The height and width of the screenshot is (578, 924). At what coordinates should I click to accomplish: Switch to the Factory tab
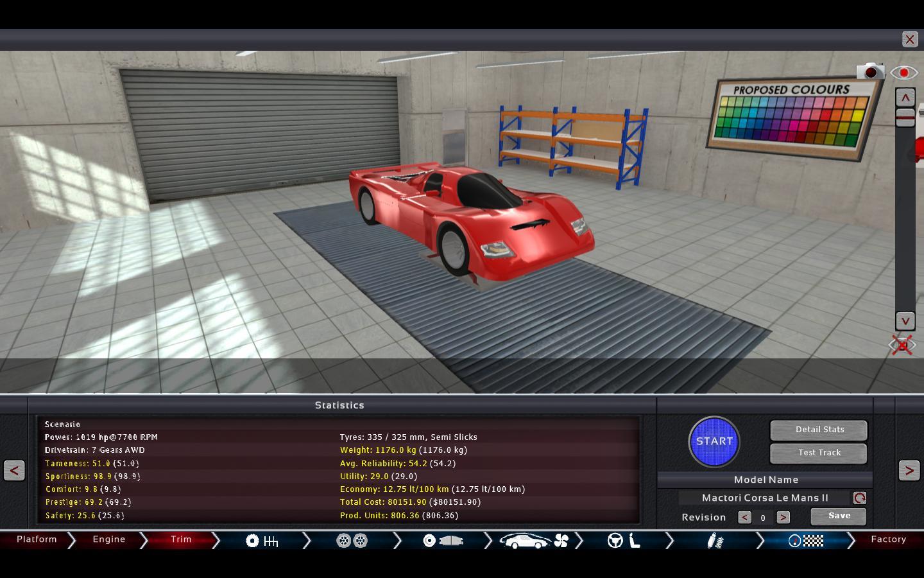[x=888, y=539]
